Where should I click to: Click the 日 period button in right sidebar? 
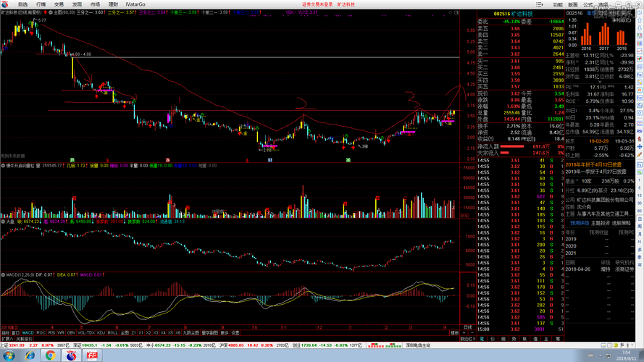(x=640, y=219)
